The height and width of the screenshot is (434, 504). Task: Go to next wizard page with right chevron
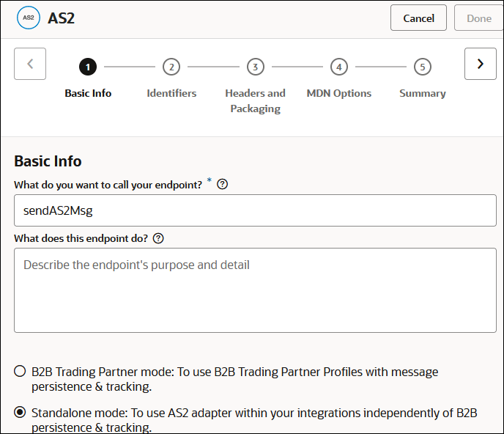[481, 64]
